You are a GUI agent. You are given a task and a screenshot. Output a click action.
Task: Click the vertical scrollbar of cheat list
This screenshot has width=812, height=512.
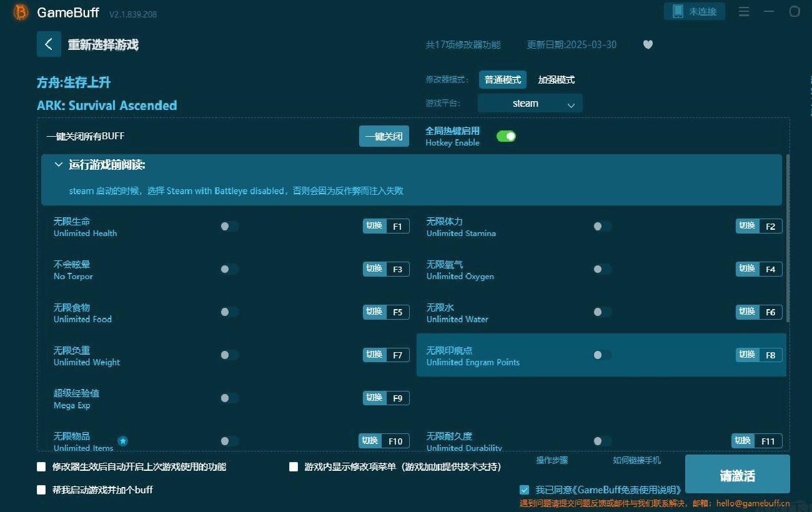point(788,239)
